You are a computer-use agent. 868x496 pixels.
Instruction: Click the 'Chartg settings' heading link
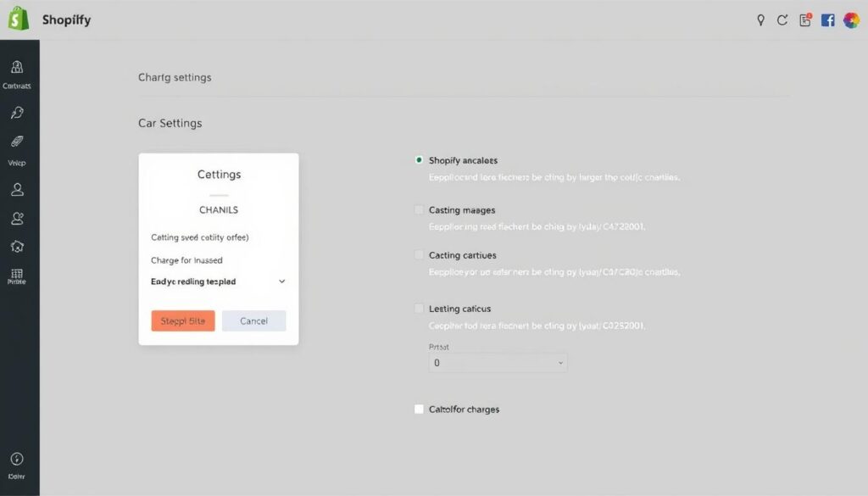[x=175, y=77]
